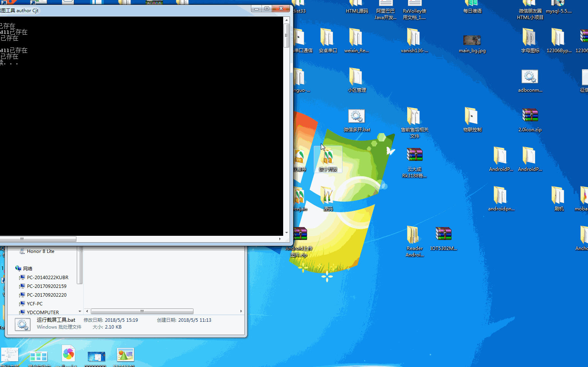Viewport: 588px width, 367px height.
Task: Open IOT5302M... archive file
Action: tap(443, 238)
